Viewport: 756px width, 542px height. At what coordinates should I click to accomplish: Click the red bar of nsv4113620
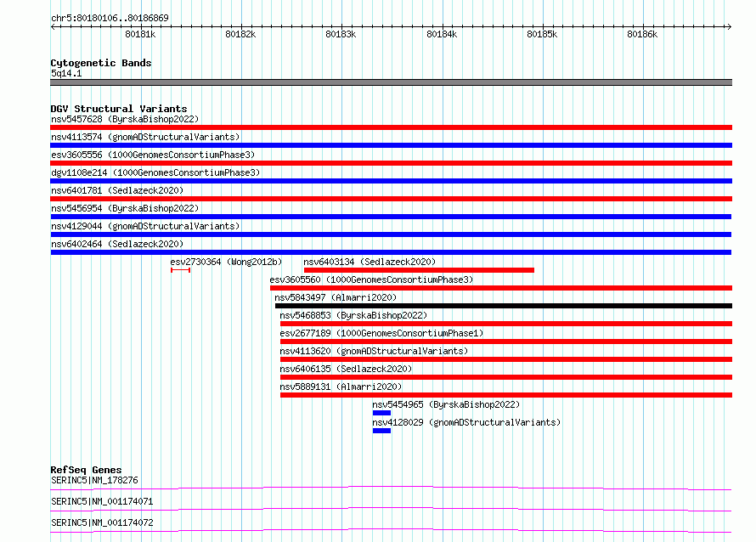pyautogui.click(x=506, y=359)
